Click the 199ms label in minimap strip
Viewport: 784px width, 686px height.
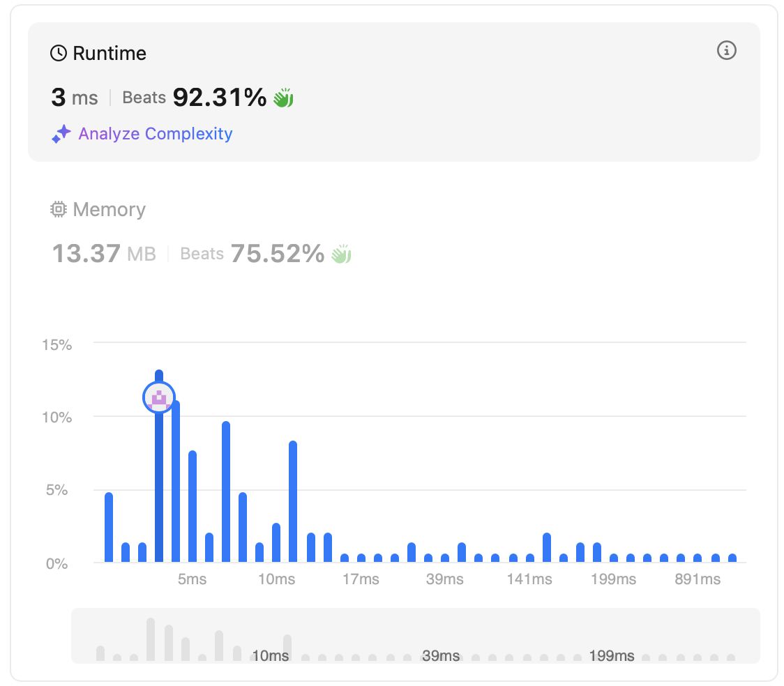(612, 656)
